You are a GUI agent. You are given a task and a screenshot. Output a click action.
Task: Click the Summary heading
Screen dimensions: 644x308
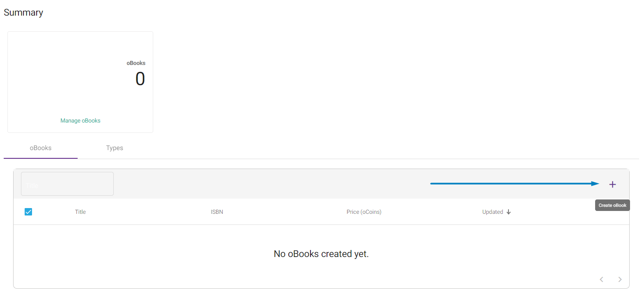23,12
